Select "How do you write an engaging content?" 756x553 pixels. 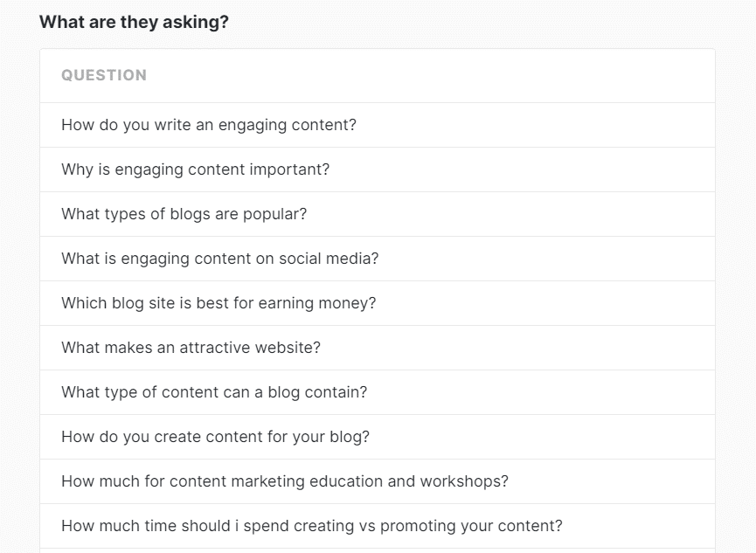[209, 125]
